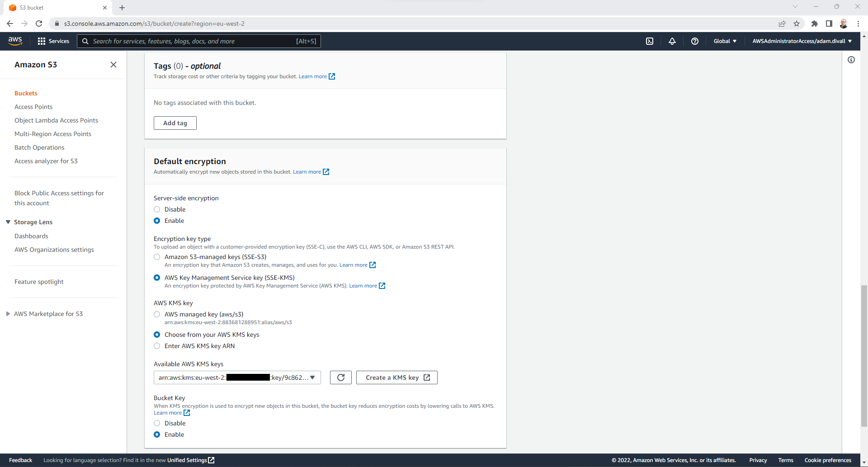Open the Chrome profile avatar
868x467 pixels.
844,24
